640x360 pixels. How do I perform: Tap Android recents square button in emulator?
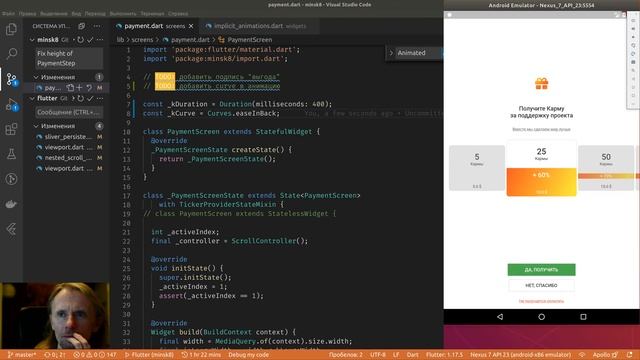[x=583, y=316]
